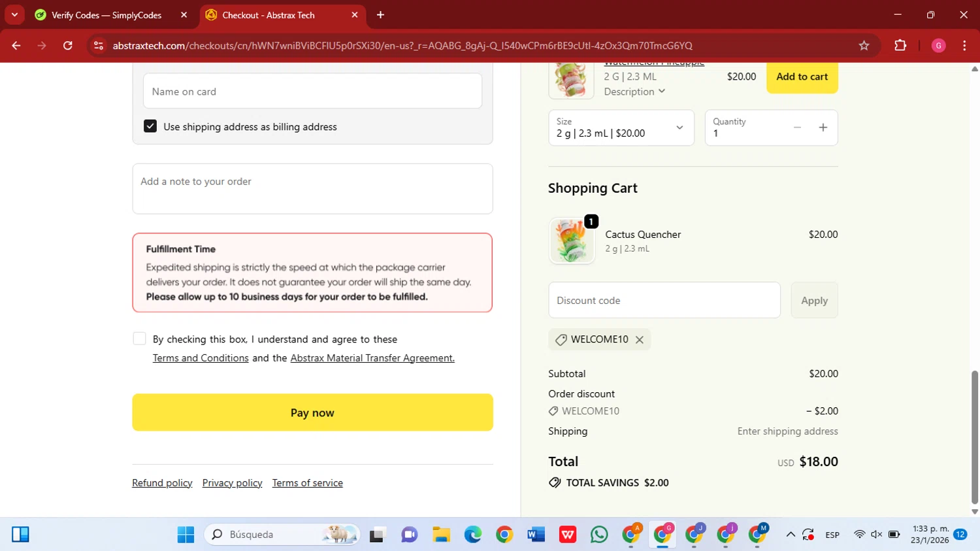Open notification center badge 12
The width and height of the screenshot is (980, 551).
tap(960, 535)
